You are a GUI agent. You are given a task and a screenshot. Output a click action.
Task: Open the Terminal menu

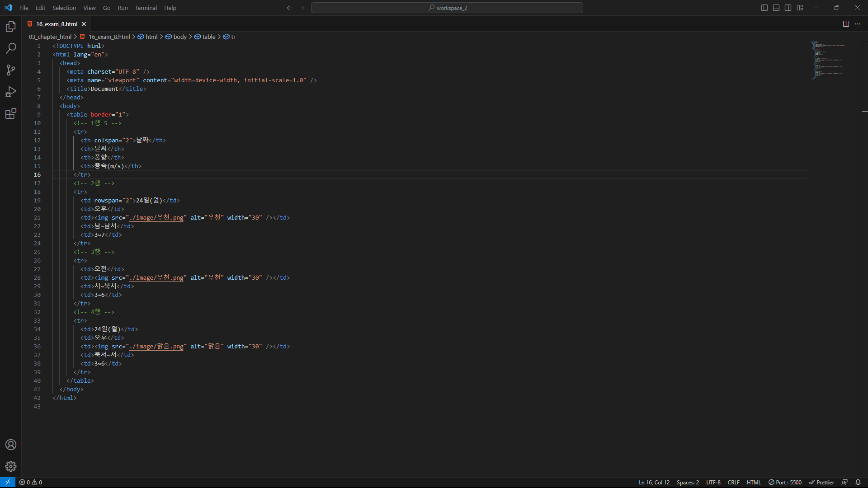[x=146, y=8]
